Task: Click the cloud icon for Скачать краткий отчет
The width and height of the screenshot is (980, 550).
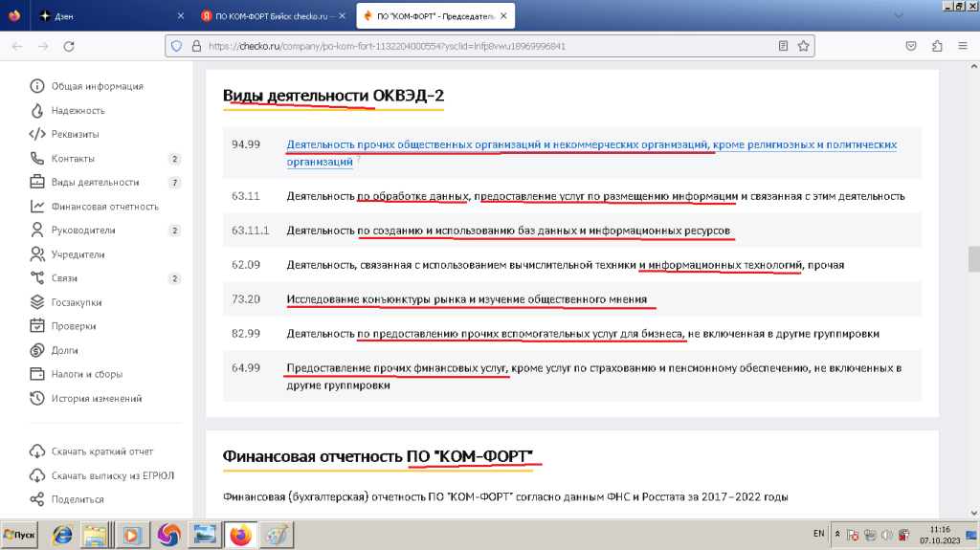Action: click(37, 451)
